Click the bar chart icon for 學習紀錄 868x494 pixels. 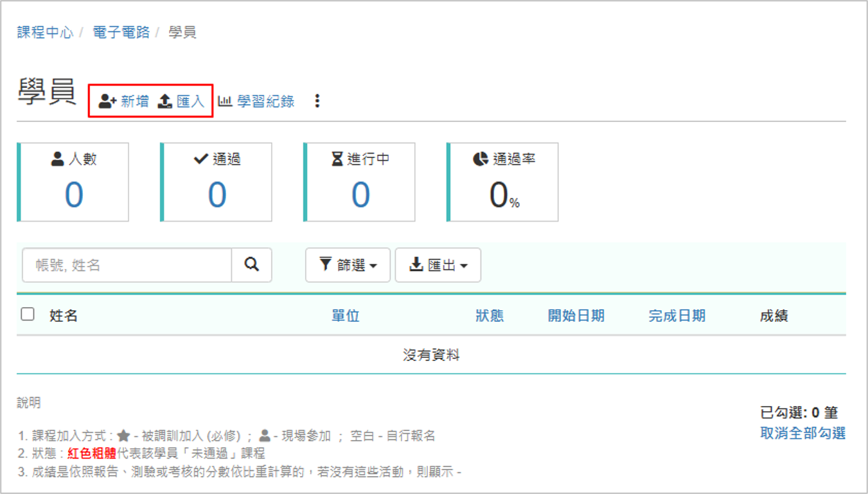(225, 101)
